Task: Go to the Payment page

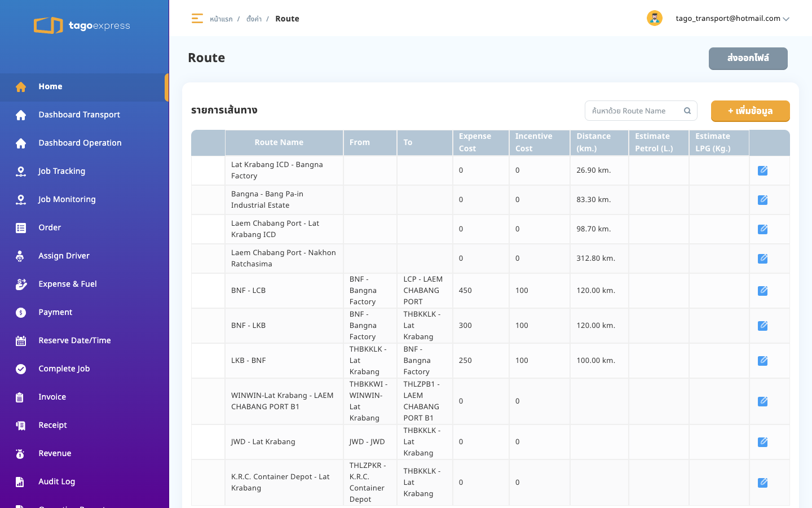Action: [x=85, y=313]
